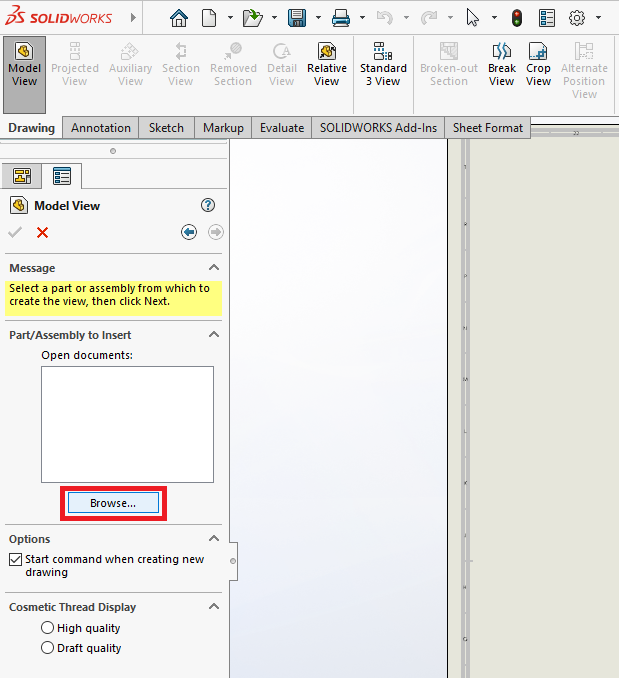Click the Save icon in top toolbar
The height and width of the screenshot is (678, 619).
[x=297, y=18]
